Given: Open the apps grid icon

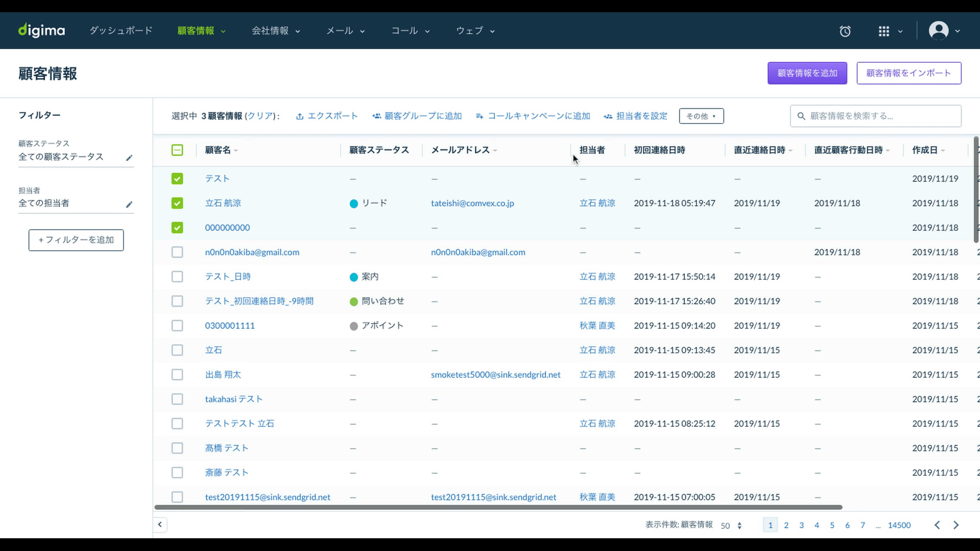Looking at the screenshot, I should click(884, 31).
